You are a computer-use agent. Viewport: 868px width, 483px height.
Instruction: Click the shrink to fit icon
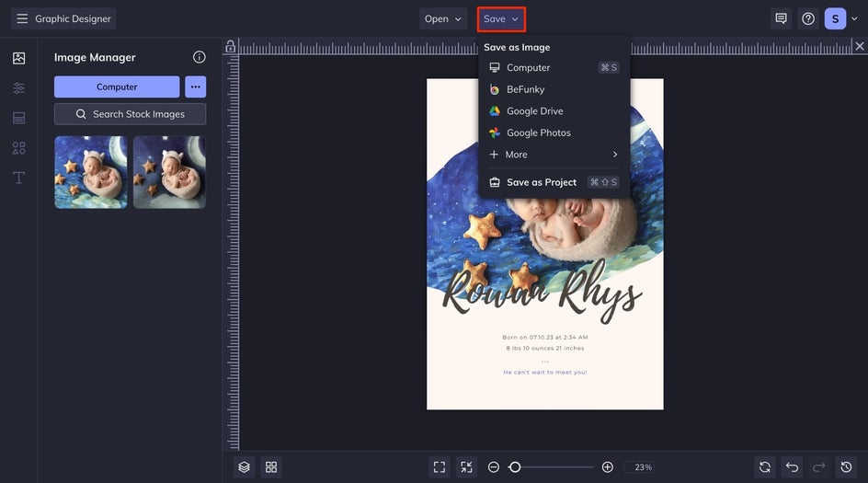click(467, 467)
